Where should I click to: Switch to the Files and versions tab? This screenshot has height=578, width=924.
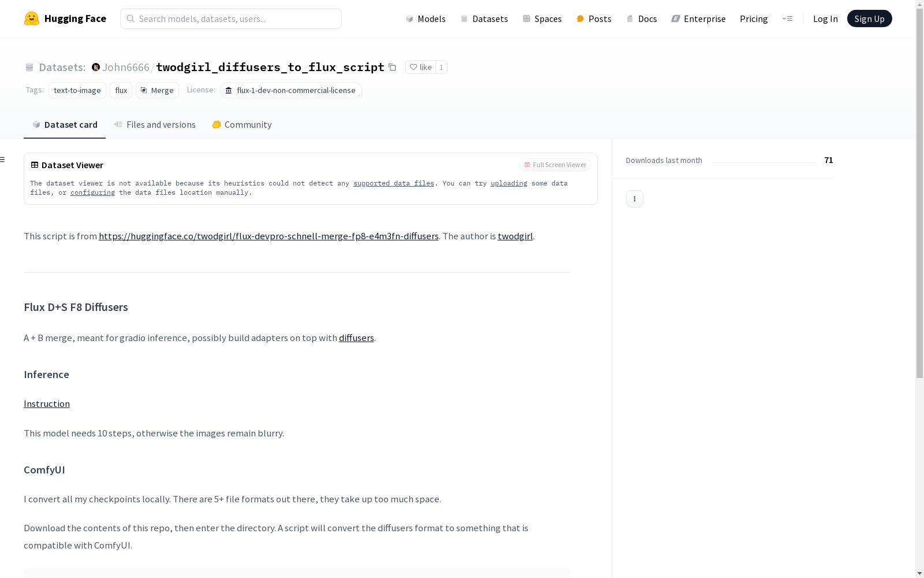click(155, 124)
